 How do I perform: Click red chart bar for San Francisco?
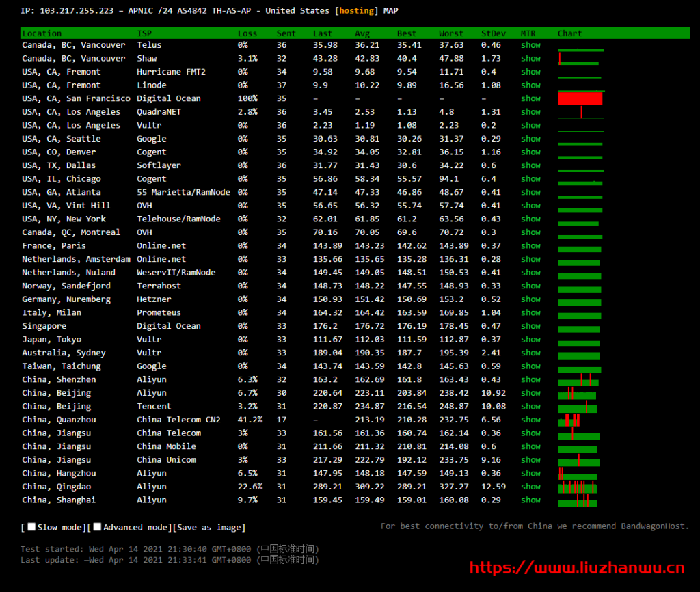580,99
